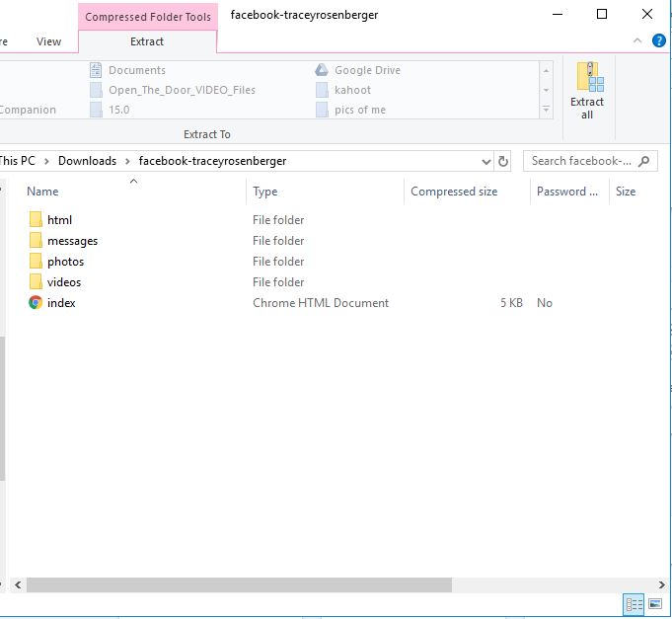
Task: Collapse the ribbon with the caret icon
Action: (637, 40)
